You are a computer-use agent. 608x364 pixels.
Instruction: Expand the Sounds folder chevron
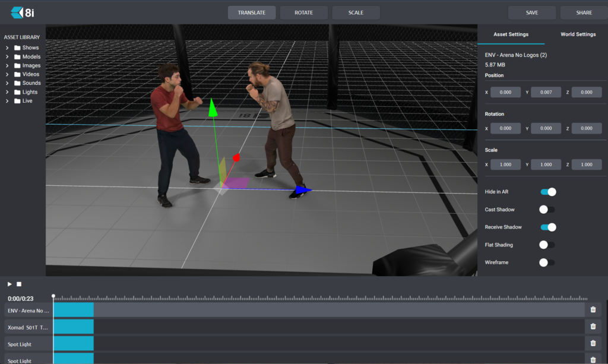[x=7, y=83]
